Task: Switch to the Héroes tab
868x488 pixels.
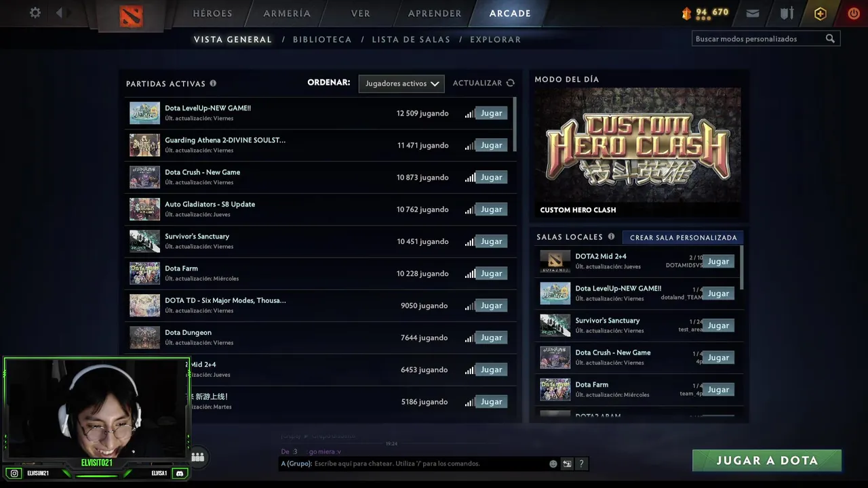Action: pyautogui.click(x=212, y=14)
